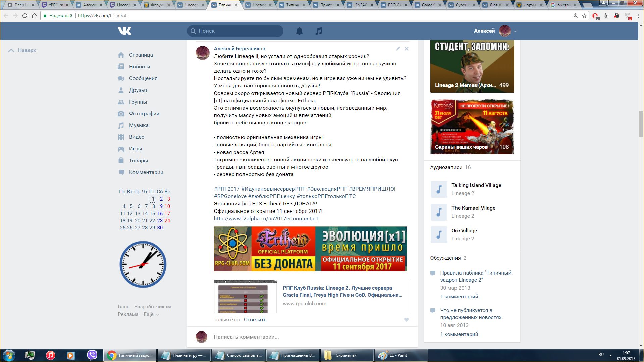644x362 pixels.
Task: Click the Видео film icon in sidebar
Action: tap(121, 137)
